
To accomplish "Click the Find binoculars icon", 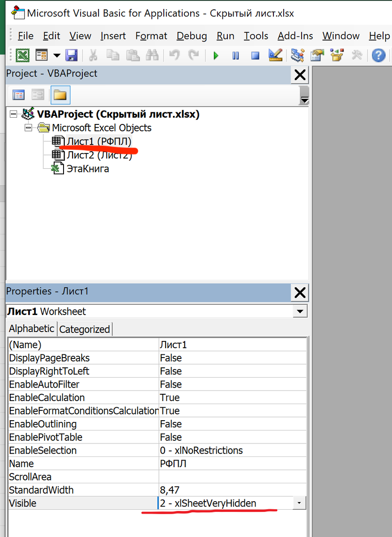I will 152,55.
